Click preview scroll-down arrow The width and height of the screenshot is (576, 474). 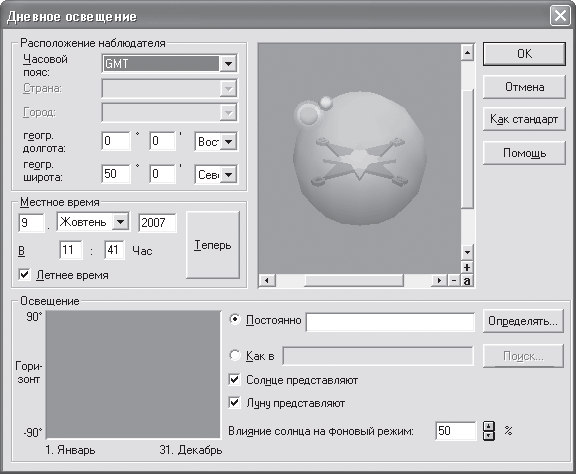coord(467,252)
